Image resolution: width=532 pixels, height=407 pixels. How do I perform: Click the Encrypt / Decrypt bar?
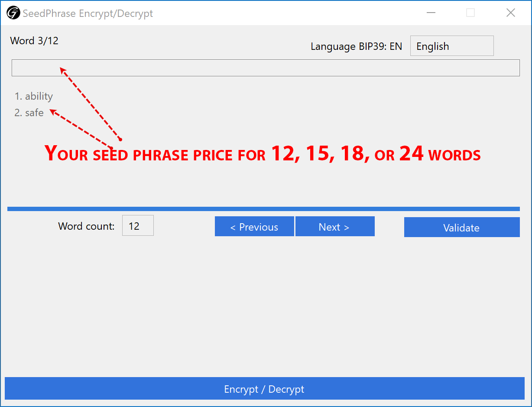point(264,389)
